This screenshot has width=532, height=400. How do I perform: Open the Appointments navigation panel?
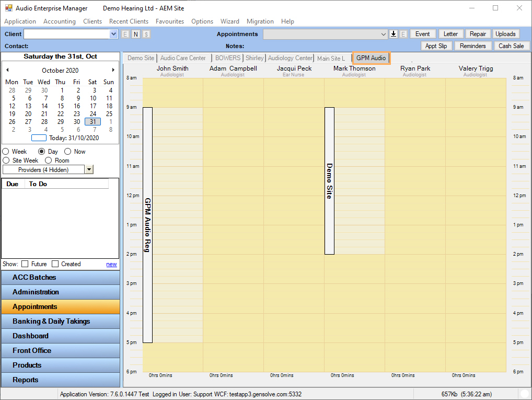click(61, 306)
